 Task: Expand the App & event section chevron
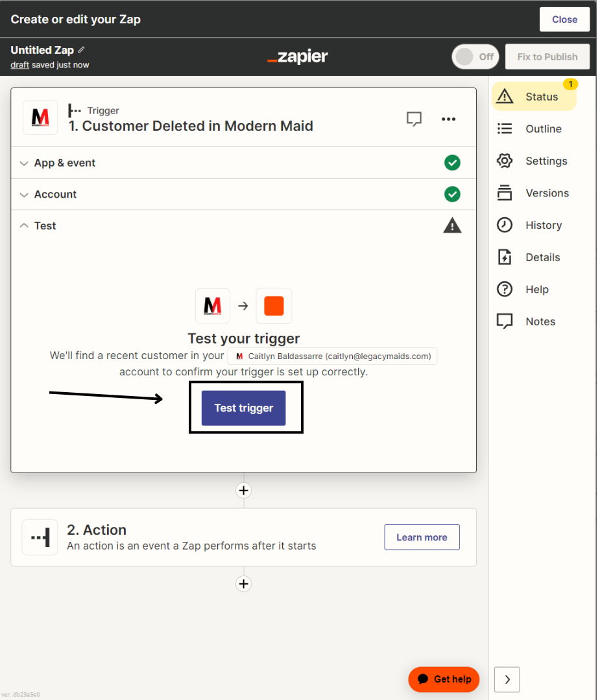tap(24, 164)
